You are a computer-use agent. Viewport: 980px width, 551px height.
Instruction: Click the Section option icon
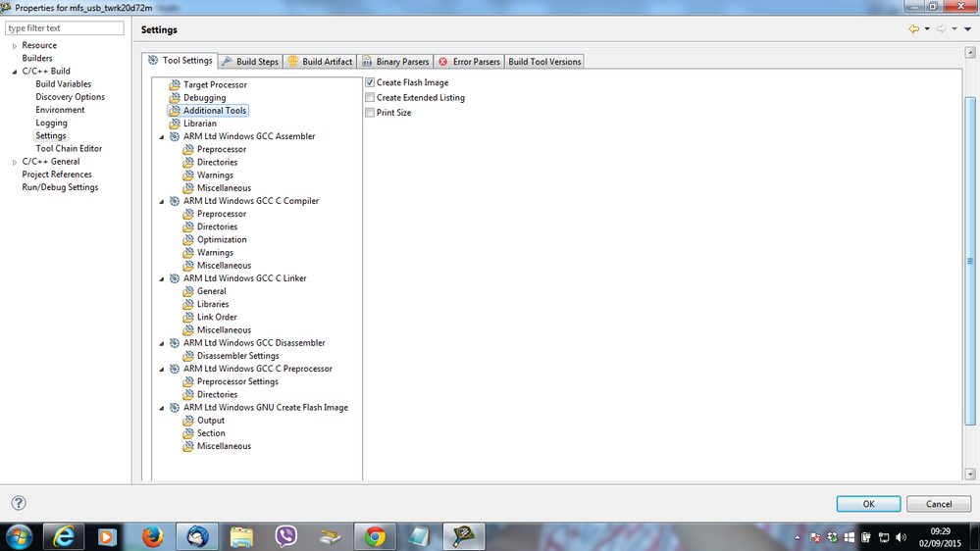tap(188, 433)
